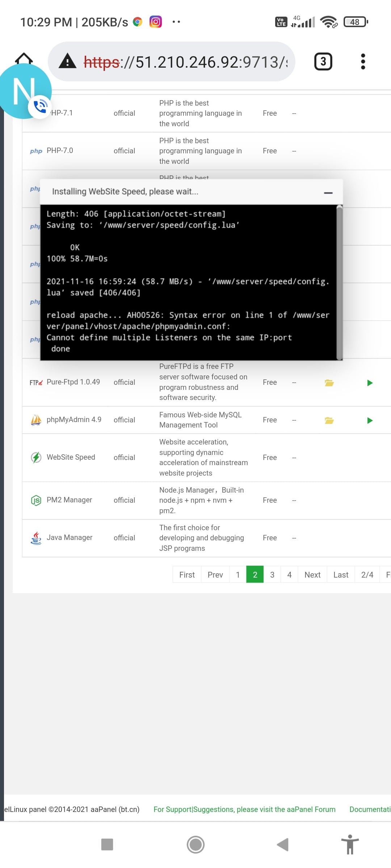This screenshot has height=868, width=391.
Task: Start Pure-Ftpd with the green play icon
Action: coord(370,383)
